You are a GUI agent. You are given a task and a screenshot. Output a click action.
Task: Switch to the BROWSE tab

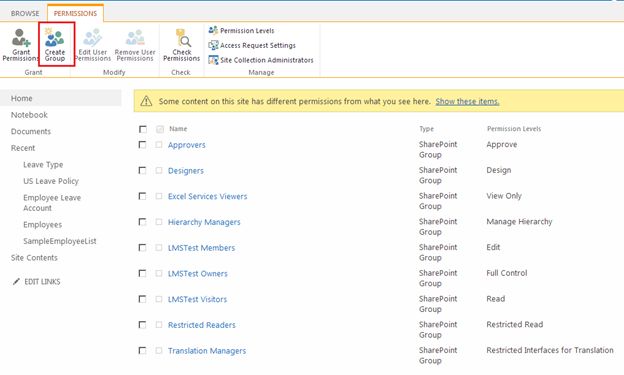click(x=25, y=13)
